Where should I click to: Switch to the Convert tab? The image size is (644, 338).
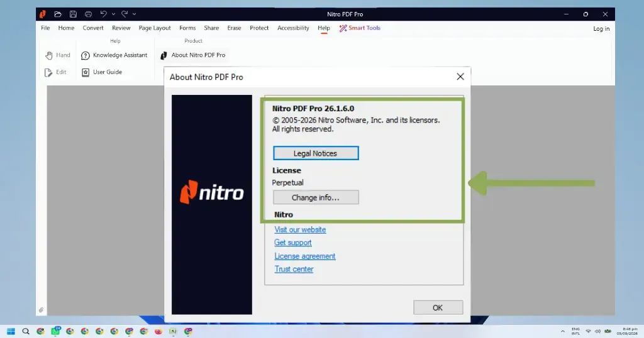[x=93, y=28]
